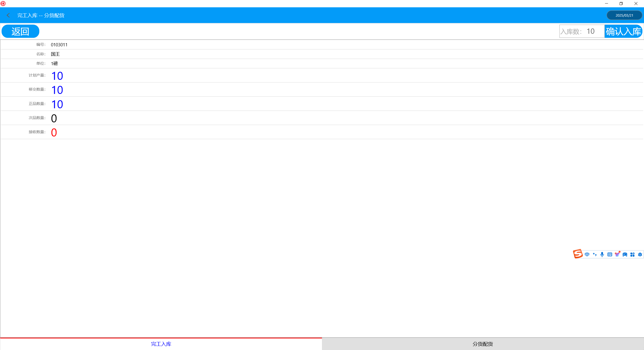644x350 pixels.
Task: Toggle Chinese punctuation mode
Action: [595, 254]
